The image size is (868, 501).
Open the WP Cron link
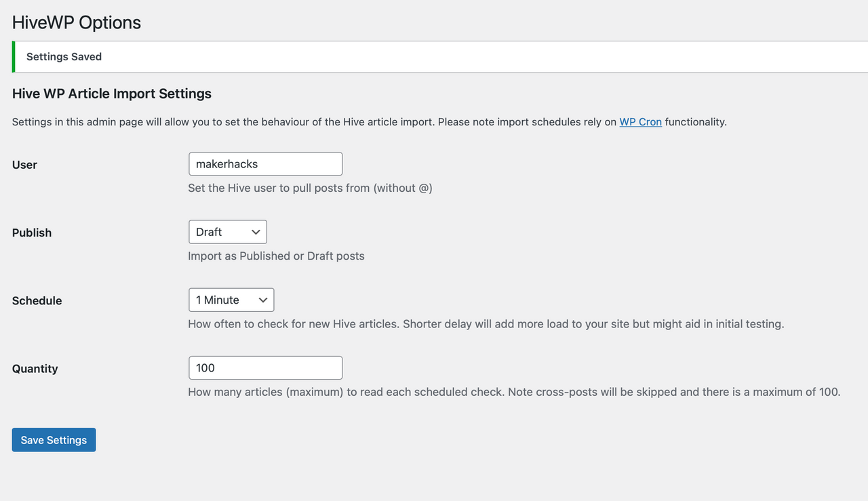tap(640, 122)
